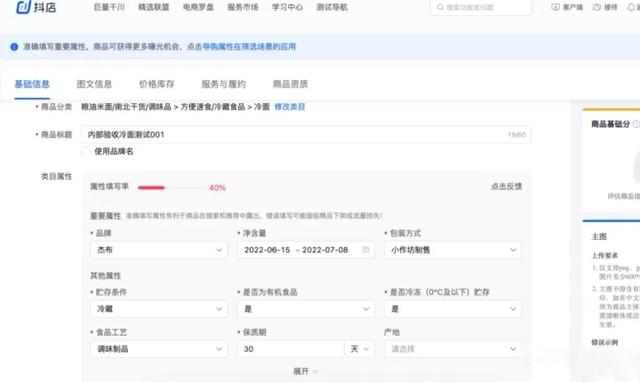Screen dimensions: 640x382
Task: Click the 商品标题 input field
Action: 306,135
